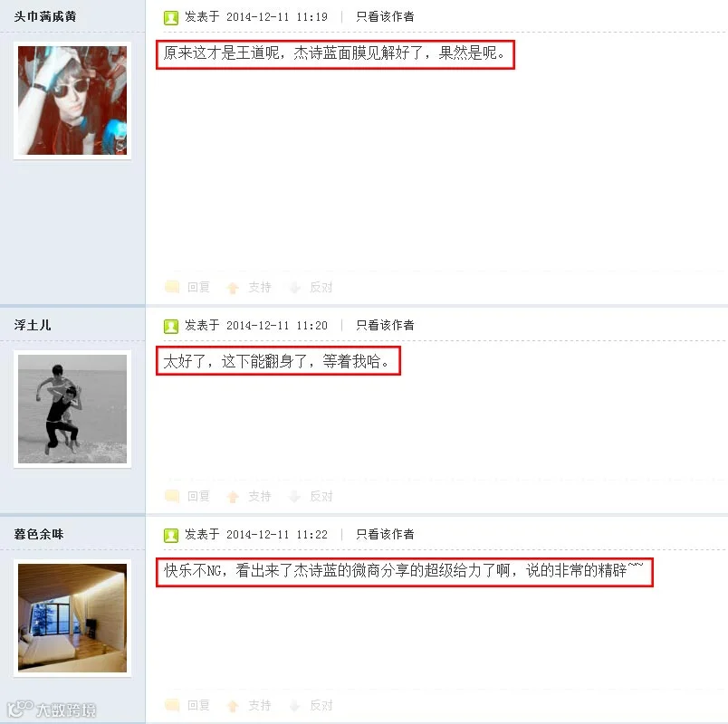Reply to the 浮土儿 post via 回复
728x724 pixels.
click(198, 496)
